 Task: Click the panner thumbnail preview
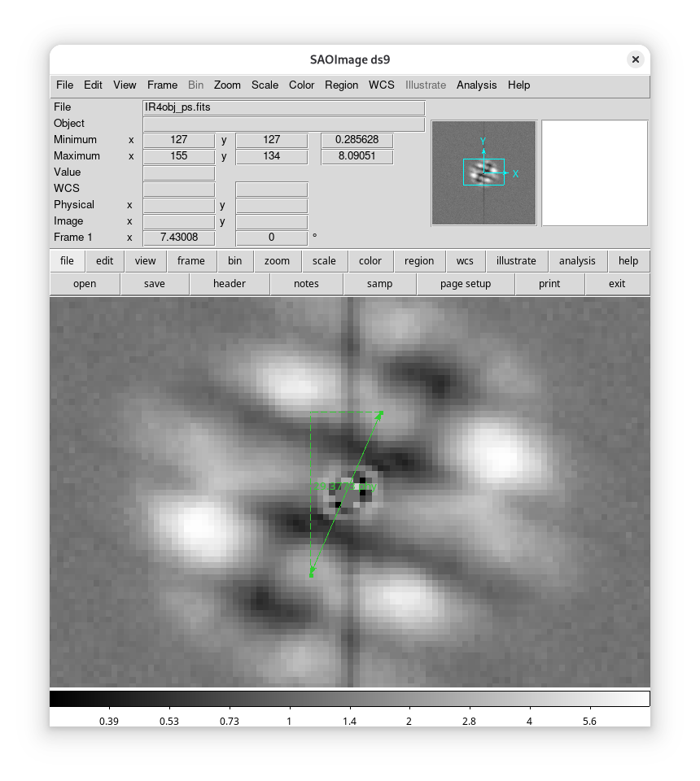(x=483, y=172)
